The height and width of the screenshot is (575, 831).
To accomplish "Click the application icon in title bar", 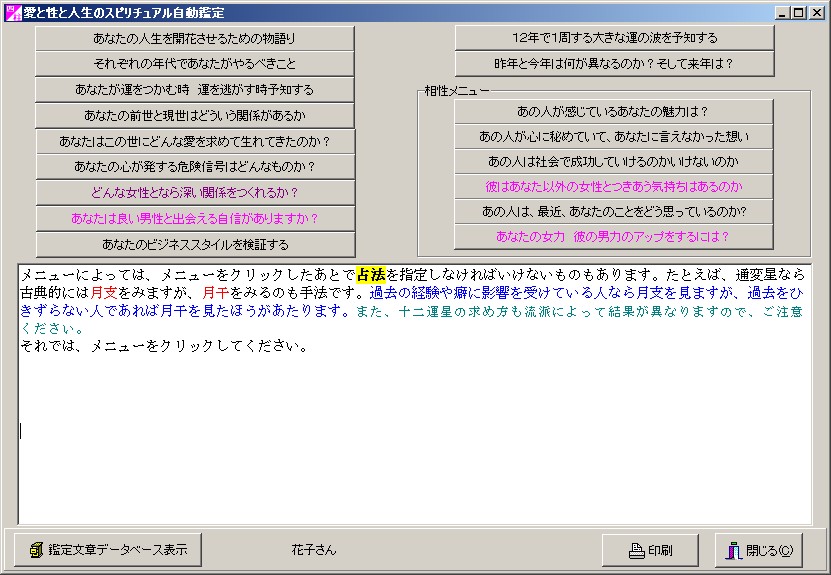I will click(x=13, y=12).
